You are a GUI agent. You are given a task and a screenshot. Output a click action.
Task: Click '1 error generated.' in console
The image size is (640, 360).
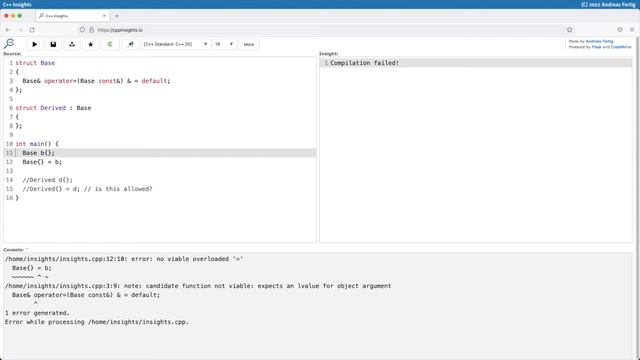[x=37, y=313]
